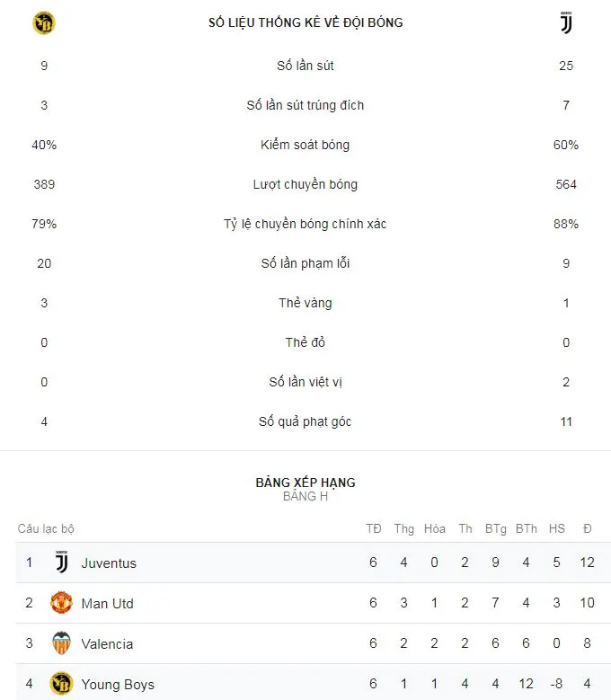Click the Juventus logo in standings table
Image resolution: width=611 pixels, height=700 pixels.
61,563
